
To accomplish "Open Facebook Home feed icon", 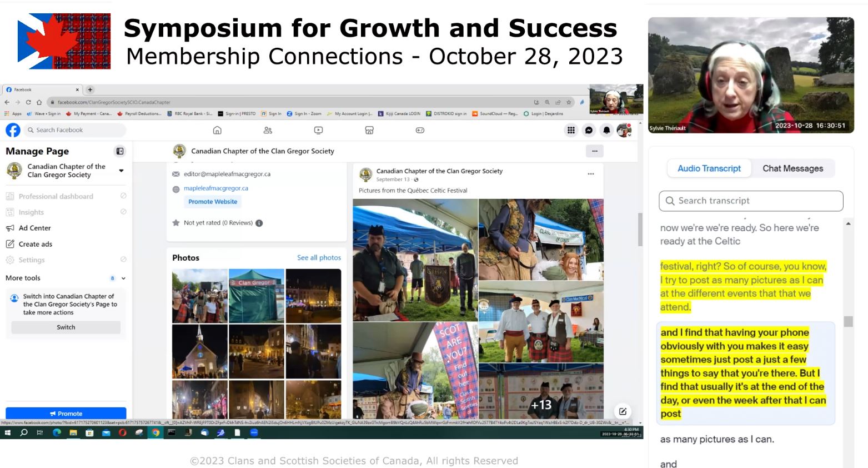I will [x=217, y=130].
